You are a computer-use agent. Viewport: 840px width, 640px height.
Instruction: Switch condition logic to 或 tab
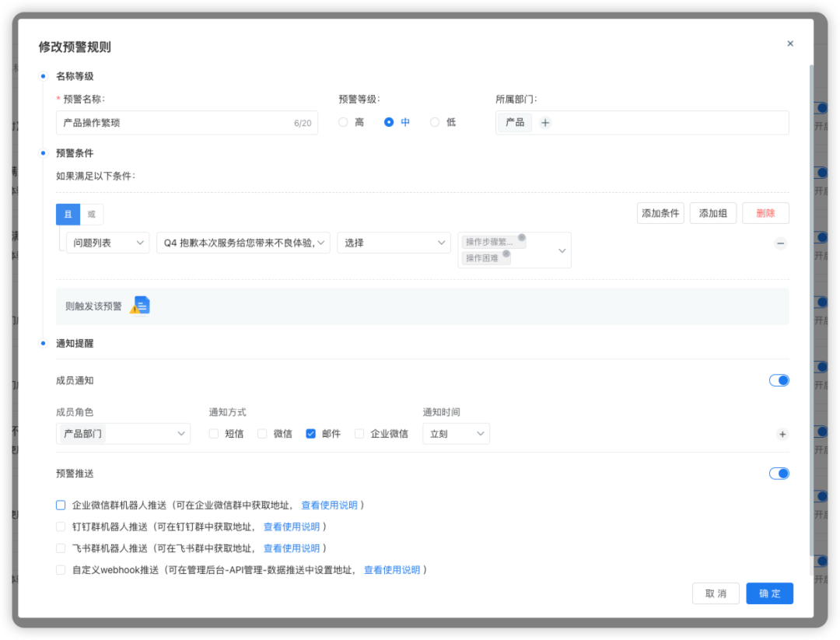pyautogui.click(x=92, y=214)
